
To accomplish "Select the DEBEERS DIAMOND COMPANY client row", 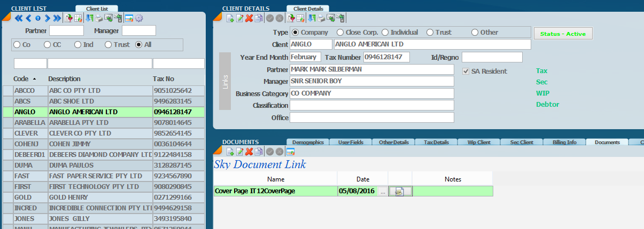I will (100, 155).
